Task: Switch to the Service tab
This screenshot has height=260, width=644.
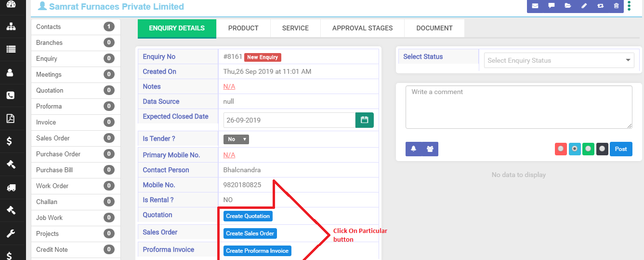Action: coord(295,28)
